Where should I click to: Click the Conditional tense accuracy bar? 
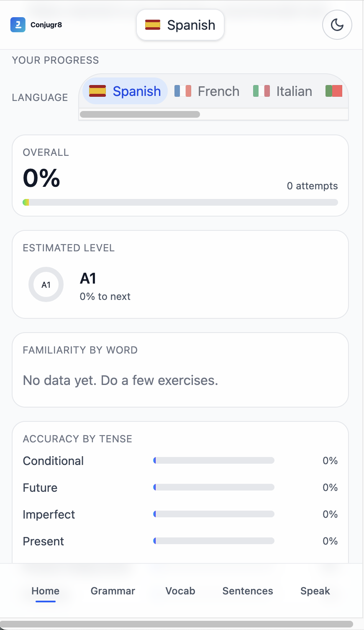click(x=214, y=461)
